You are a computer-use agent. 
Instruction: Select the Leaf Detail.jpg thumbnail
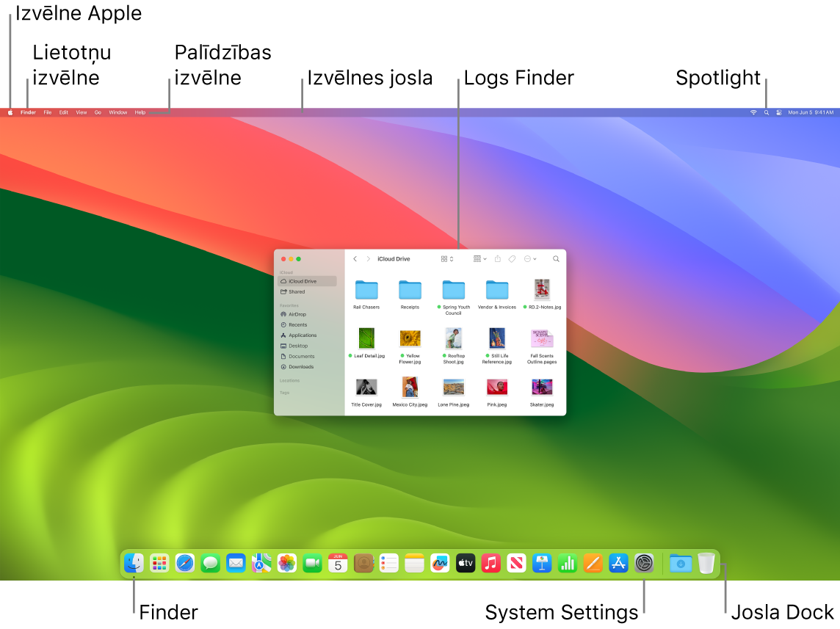(x=366, y=338)
